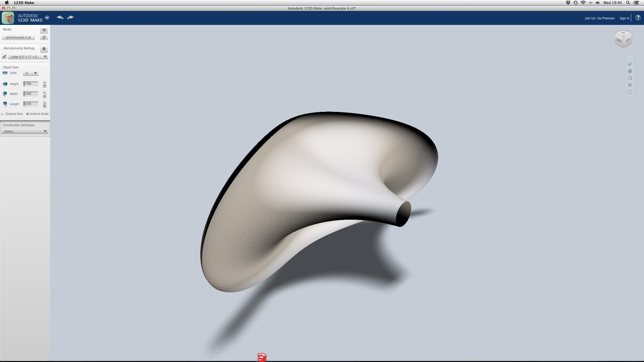644x362 pixels.
Task: Click the Redo arrow
Action: [x=70, y=17]
